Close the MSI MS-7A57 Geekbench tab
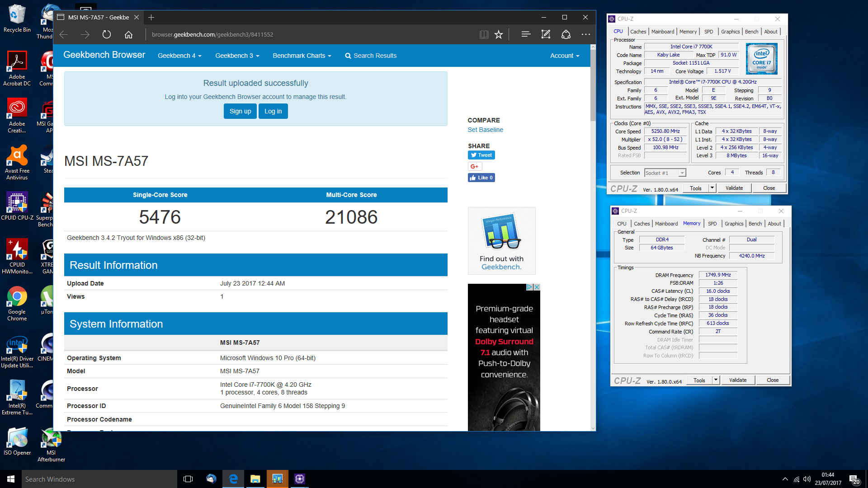The width and height of the screenshot is (868, 488). (137, 17)
